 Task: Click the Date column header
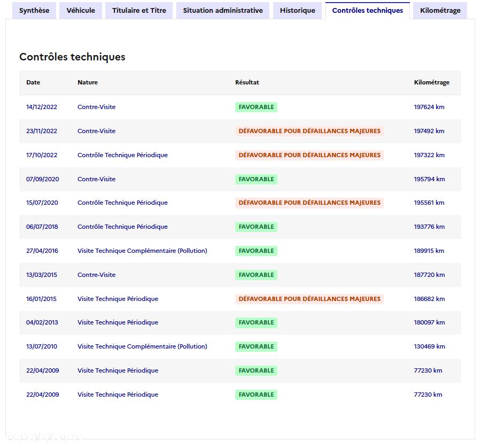[33, 82]
